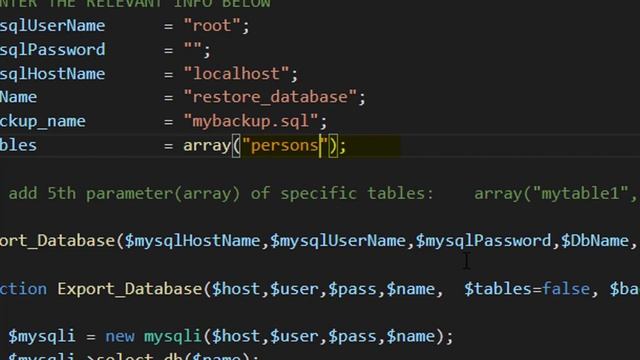Click the $DbName argument in the function call
Screen dimensions: 640x360
(594, 241)
